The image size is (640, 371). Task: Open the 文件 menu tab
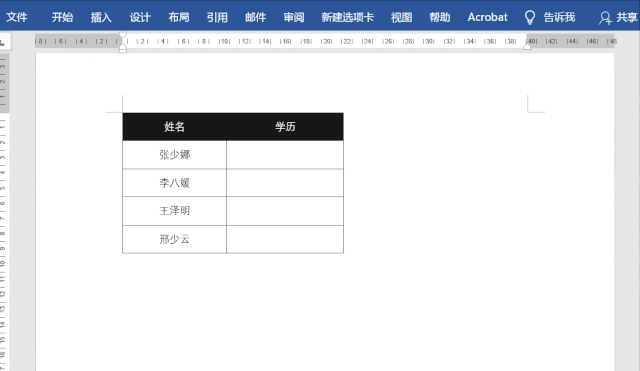(x=17, y=17)
